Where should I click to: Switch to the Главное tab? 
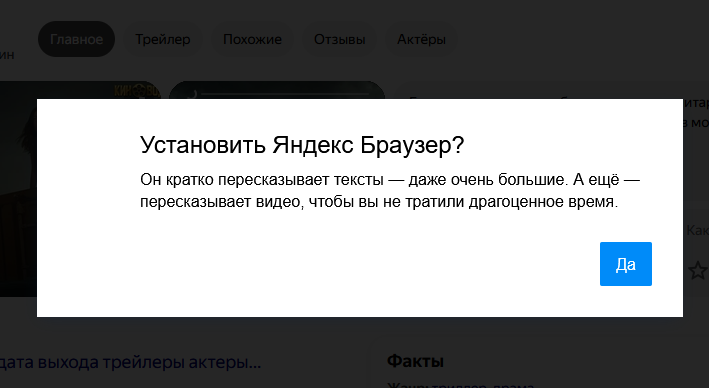pyautogui.click(x=76, y=39)
